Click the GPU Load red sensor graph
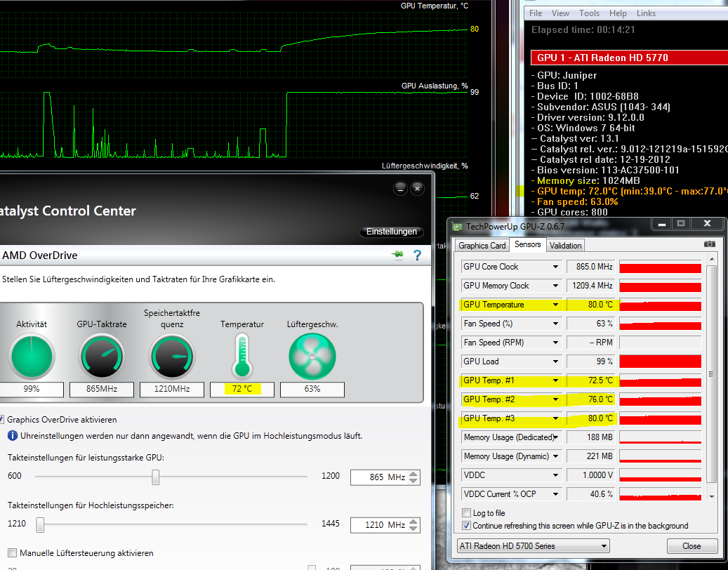Image resolution: width=728 pixels, height=570 pixels. tap(660, 362)
